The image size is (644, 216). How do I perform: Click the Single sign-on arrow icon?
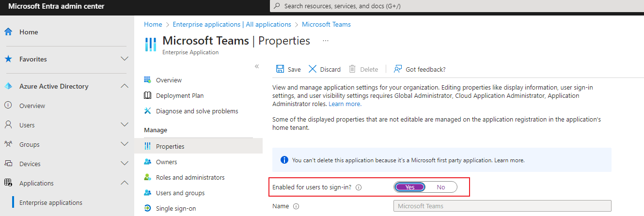tap(148, 208)
